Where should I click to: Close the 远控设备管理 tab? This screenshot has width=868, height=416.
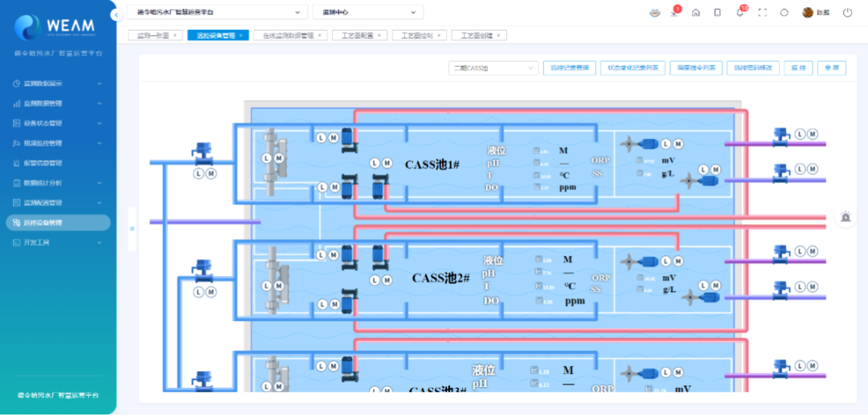(241, 35)
